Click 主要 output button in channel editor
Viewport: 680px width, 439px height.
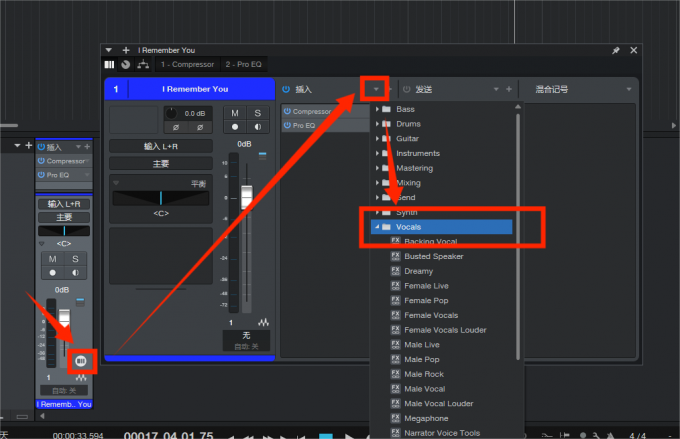[161, 164]
